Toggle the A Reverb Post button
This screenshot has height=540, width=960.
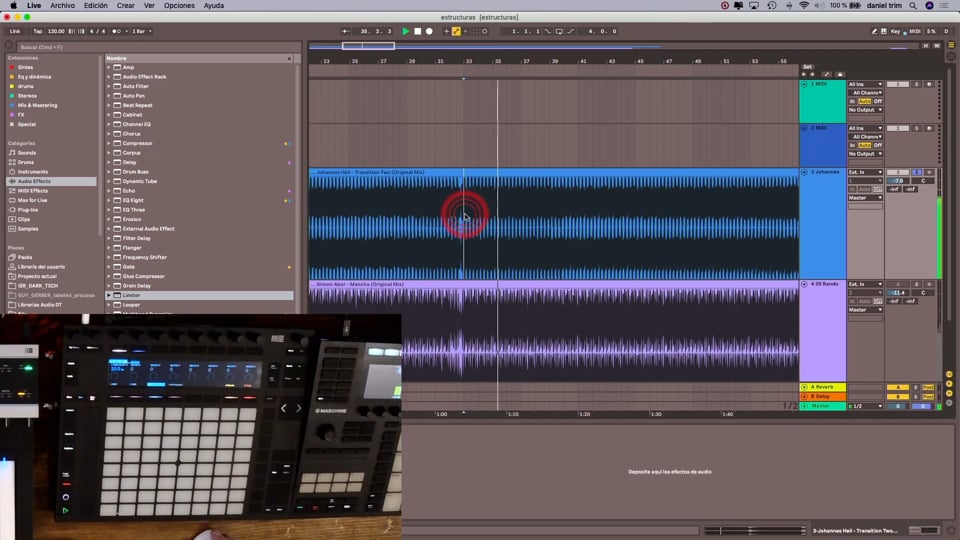[928, 388]
